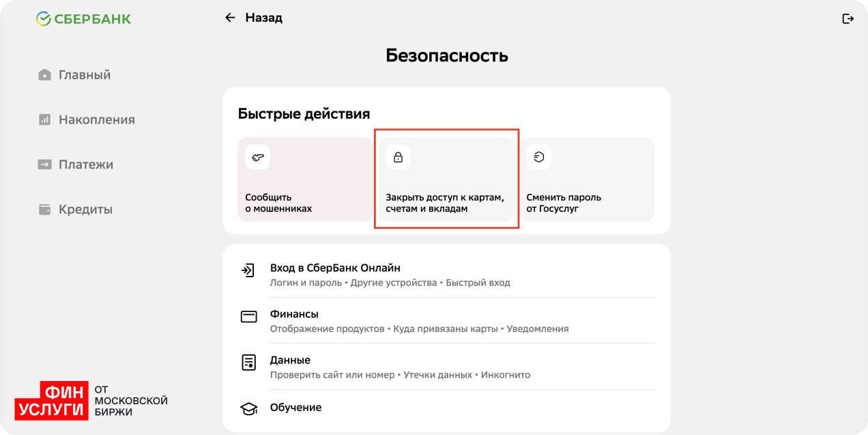
Task: Open the Накопления menu section
Action: pyautogui.click(x=96, y=120)
